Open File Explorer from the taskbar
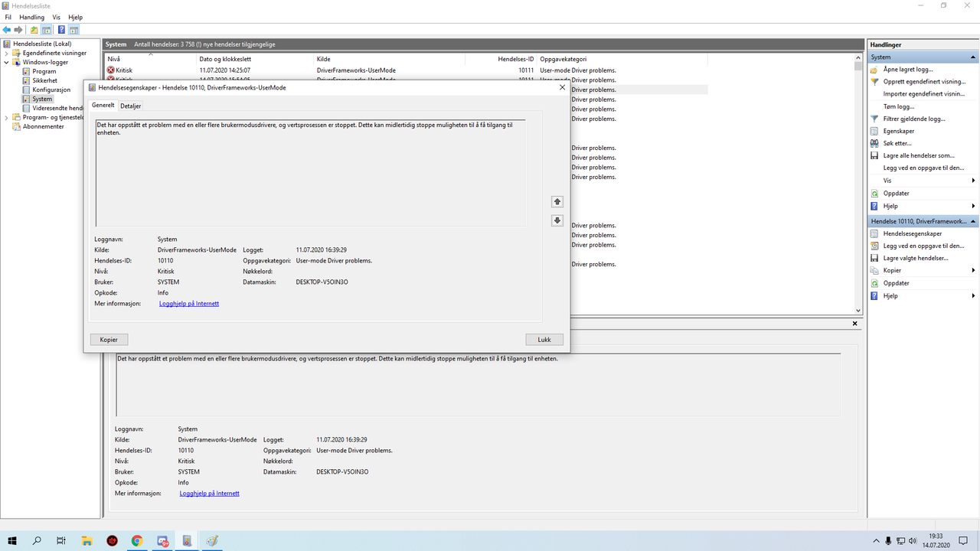The width and height of the screenshot is (980, 551). [87, 540]
